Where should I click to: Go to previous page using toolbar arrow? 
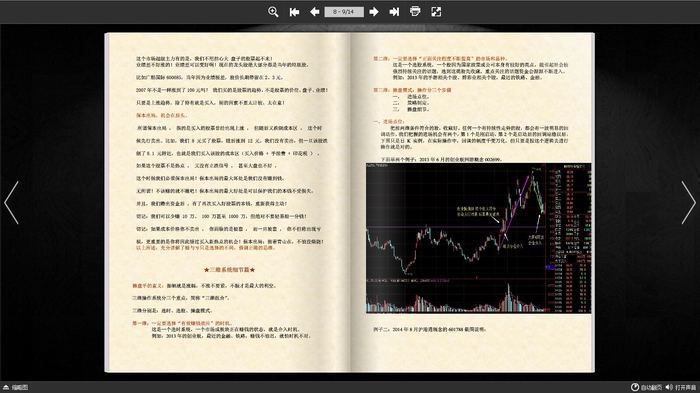tap(314, 12)
